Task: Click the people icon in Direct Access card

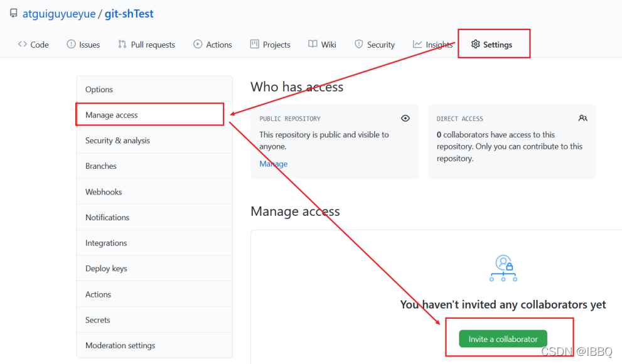Action: point(582,118)
